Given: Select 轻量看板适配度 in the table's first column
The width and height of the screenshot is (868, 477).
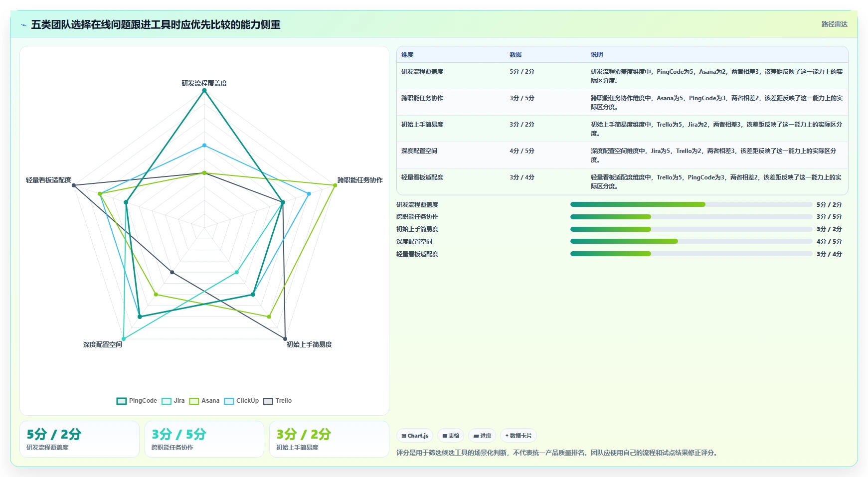Looking at the screenshot, I should click(x=422, y=177).
